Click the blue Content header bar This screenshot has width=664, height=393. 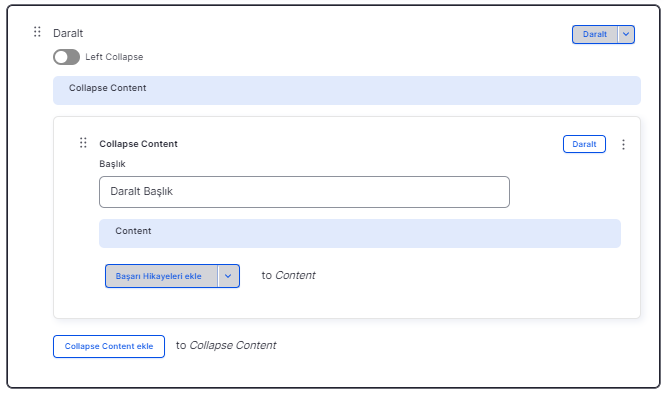point(360,233)
